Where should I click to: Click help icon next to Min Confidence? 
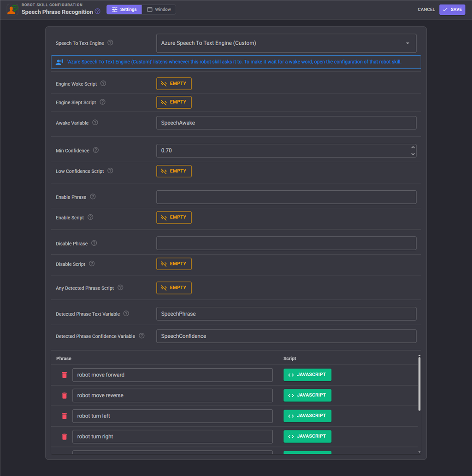(96, 150)
